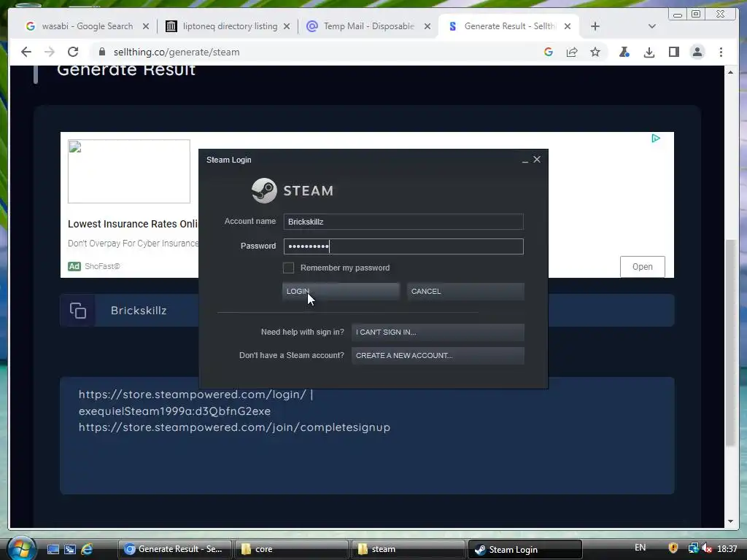Screen dimensions: 747x560
Task: Click page scrollbar up arrow
Action: point(730,72)
